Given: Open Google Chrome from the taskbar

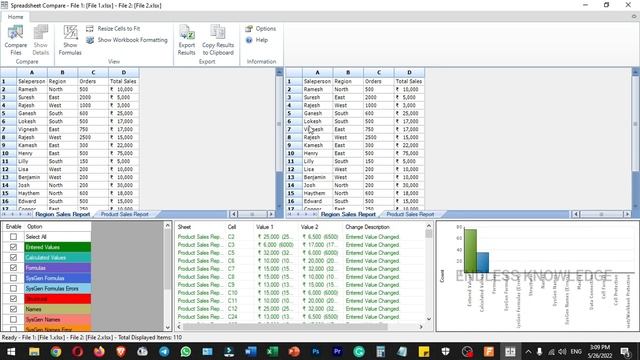Looking at the screenshot, I should click(x=56, y=351).
